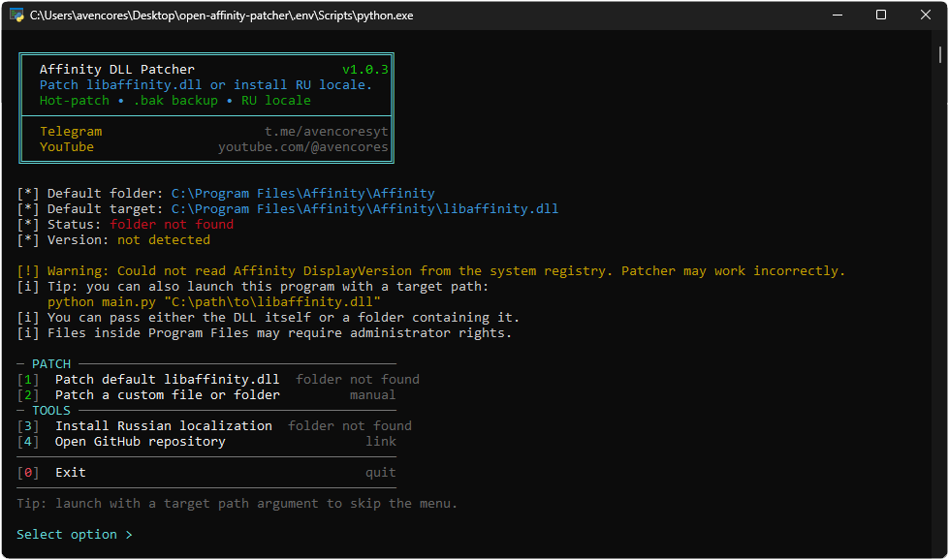Click the console vertical scrollbar thumb
This screenshot has height=560, width=949.
point(940,54)
